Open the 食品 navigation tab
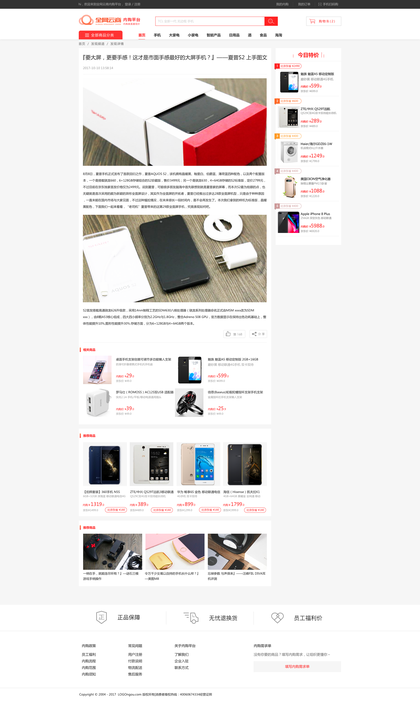This screenshot has width=420, height=701. [x=263, y=35]
